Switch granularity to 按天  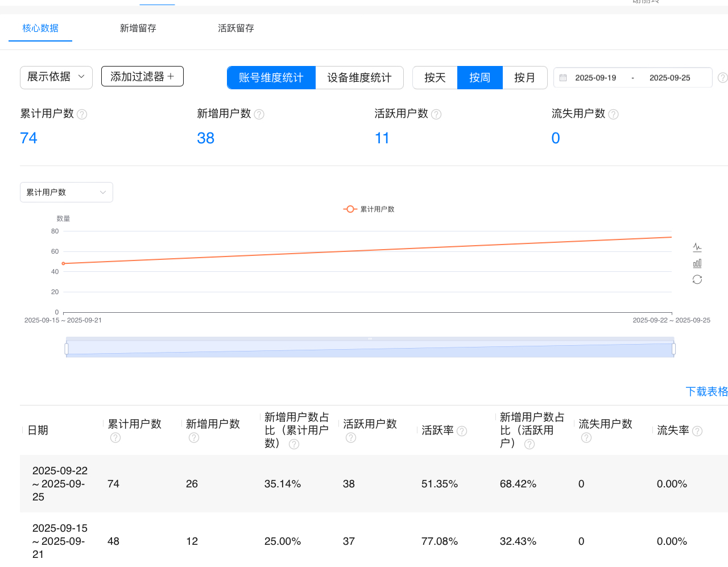(435, 78)
